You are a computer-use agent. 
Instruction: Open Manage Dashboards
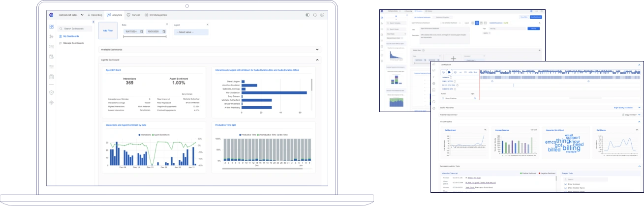(72, 43)
